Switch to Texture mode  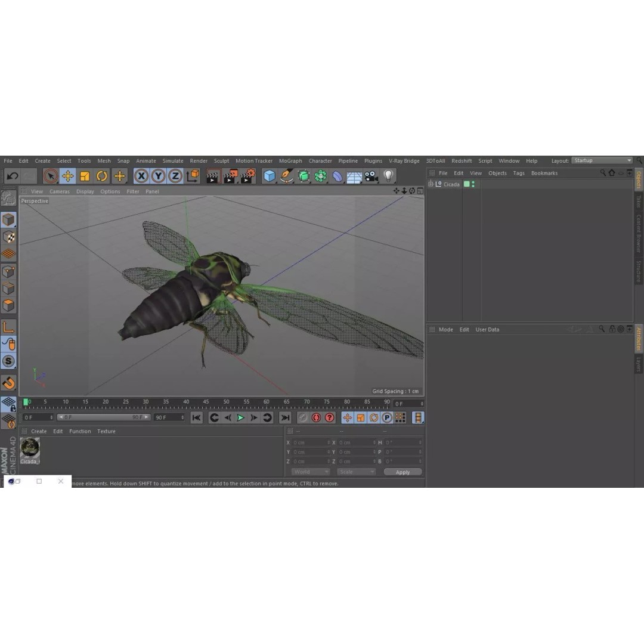[8, 237]
